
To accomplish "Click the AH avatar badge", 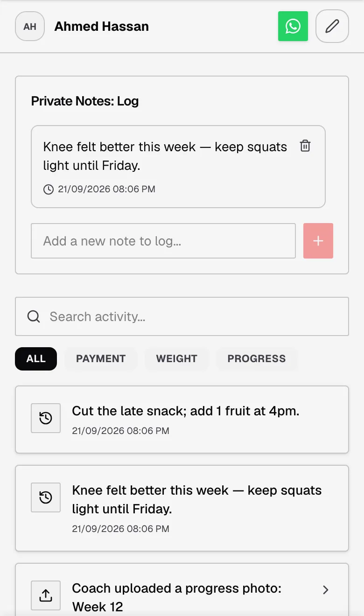I will pyautogui.click(x=30, y=26).
